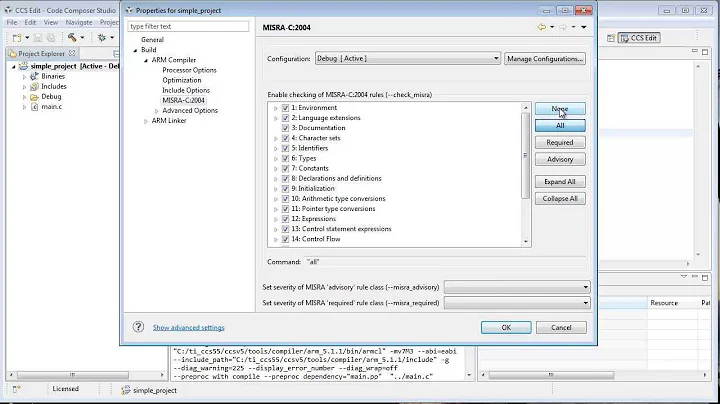Click the None button
The width and height of the screenshot is (720, 404).
(x=560, y=109)
